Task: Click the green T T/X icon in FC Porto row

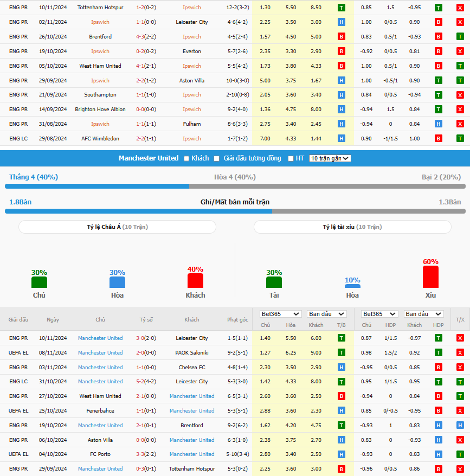Action: (460, 454)
